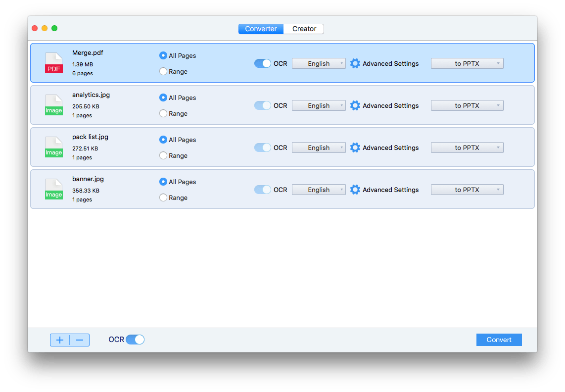This screenshot has height=392, width=565.
Task: Open English language dropdown for Merge.pdf
Action: [x=319, y=63]
